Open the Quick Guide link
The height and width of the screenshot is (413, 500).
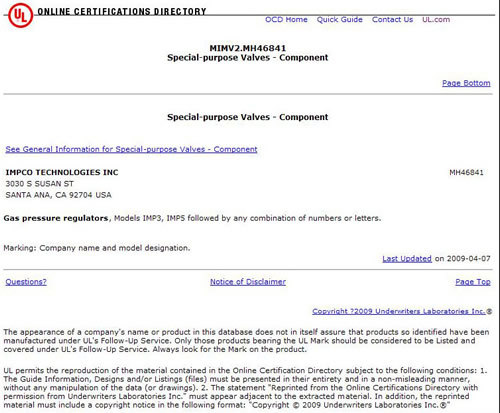coord(340,20)
